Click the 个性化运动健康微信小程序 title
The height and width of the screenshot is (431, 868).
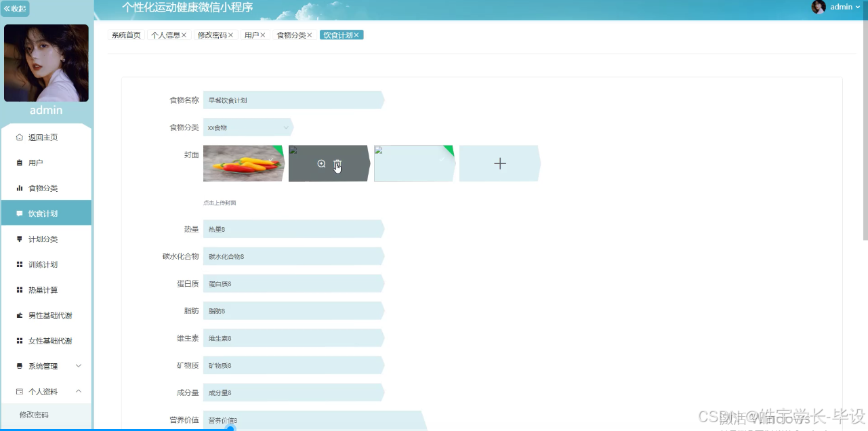(x=188, y=7)
